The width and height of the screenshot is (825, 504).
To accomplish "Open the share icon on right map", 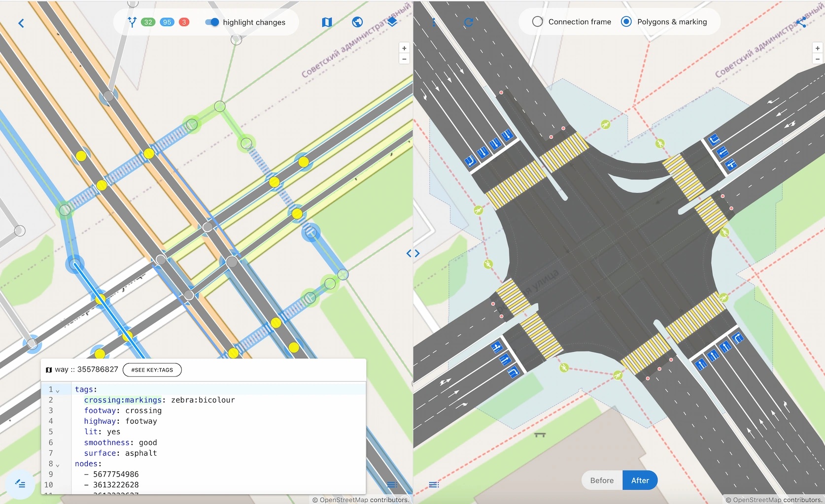I will (801, 22).
